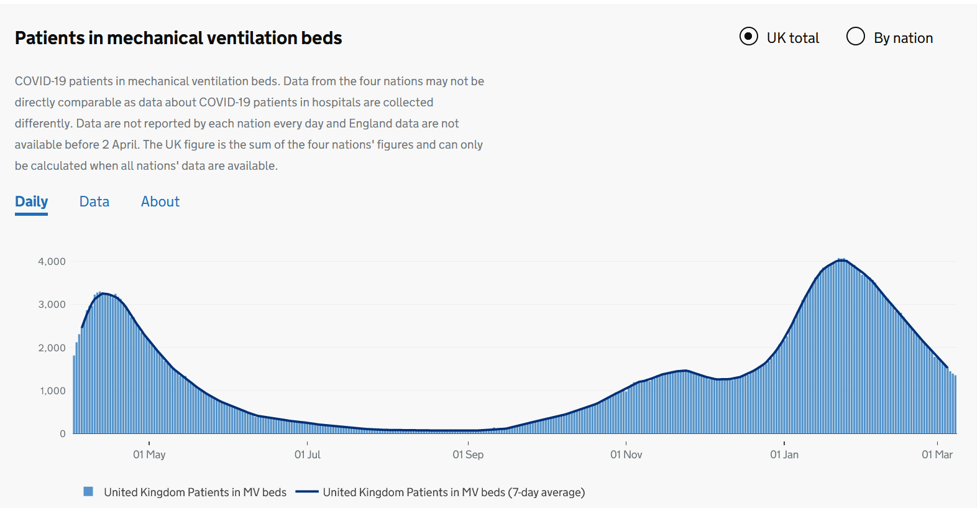Open the About tab
The height and width of the screenshot is (508, 980).
(x=160, y=201)
